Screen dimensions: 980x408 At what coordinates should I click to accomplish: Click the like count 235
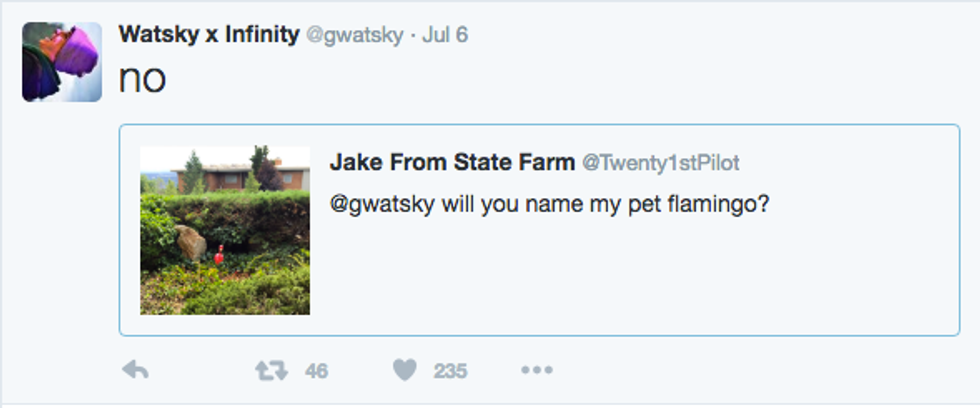(450, 372)
